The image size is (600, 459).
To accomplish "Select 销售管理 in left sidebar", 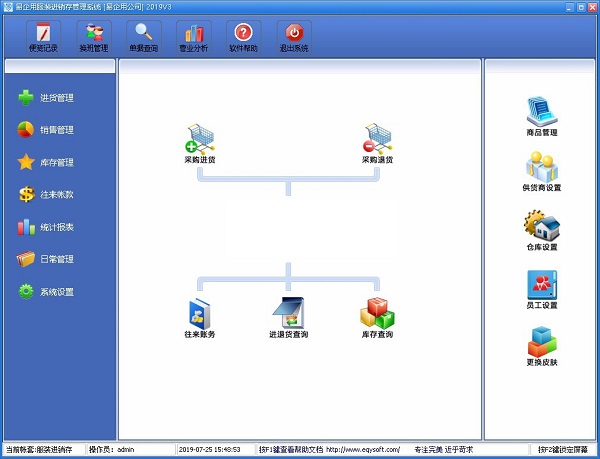I will tap(46, 130).
